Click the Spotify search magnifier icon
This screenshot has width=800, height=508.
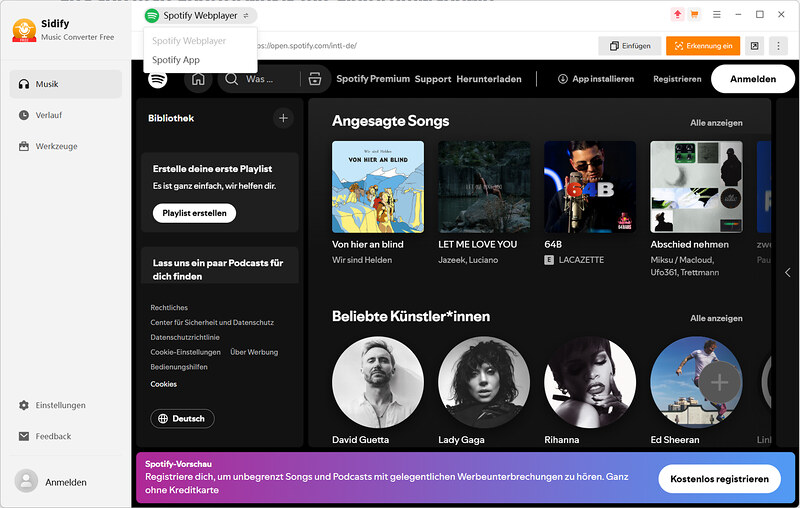[231, 79]
